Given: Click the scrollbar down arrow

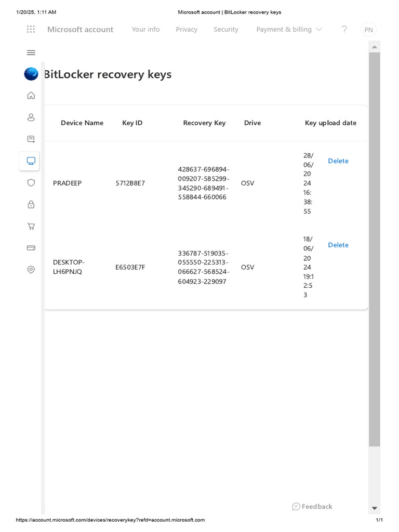Looking at the screenshot, I should click(375, 508).
